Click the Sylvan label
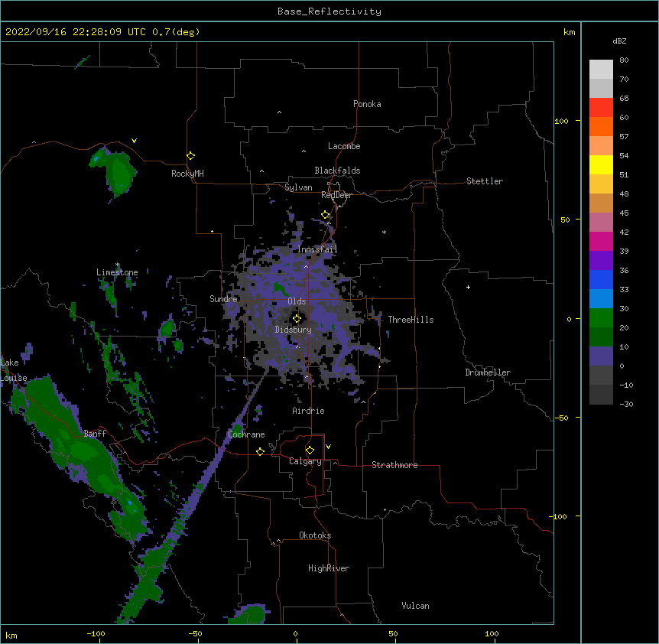This screenshot has width=659, height=644. tap(298, 187)
